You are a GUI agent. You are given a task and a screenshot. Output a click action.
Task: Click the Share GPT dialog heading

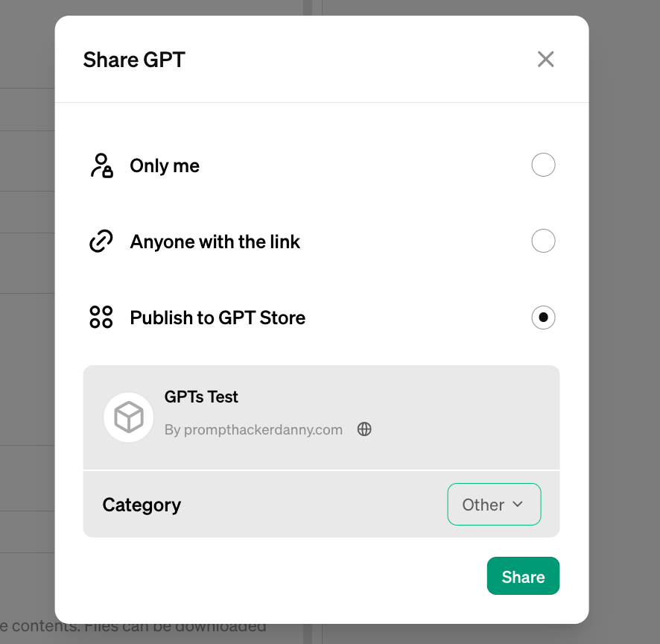(x=134, y=60)
